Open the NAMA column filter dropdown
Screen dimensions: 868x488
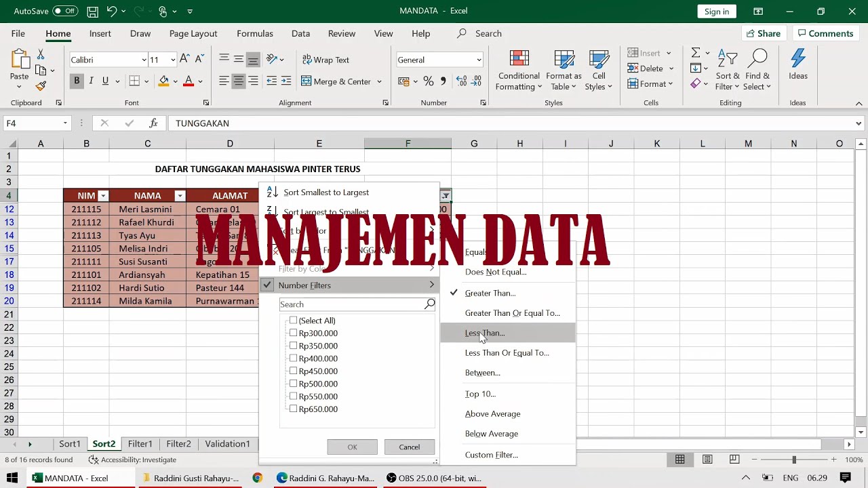180,196
